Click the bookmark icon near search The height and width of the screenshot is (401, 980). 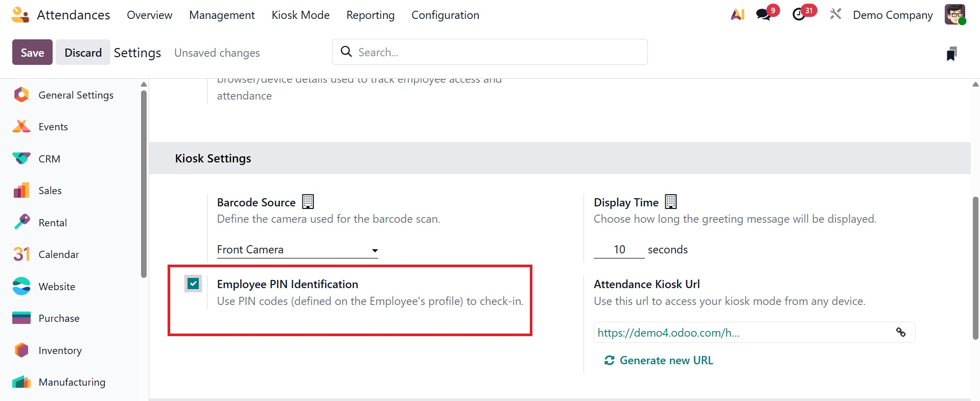pos(951,53)
